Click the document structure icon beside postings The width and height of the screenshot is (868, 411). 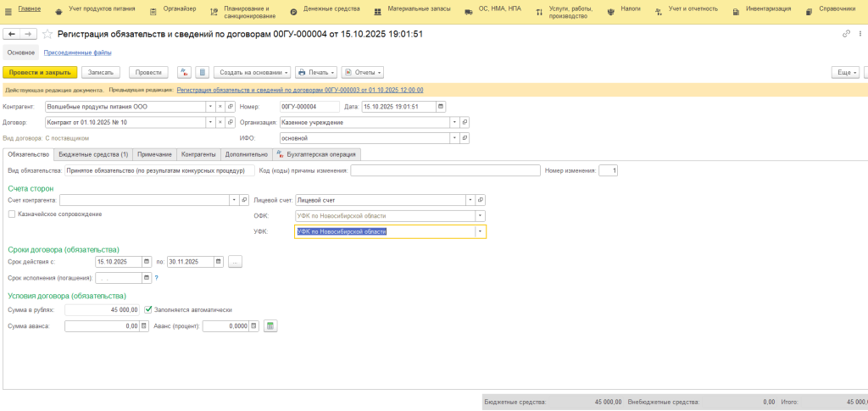(202, 73)
